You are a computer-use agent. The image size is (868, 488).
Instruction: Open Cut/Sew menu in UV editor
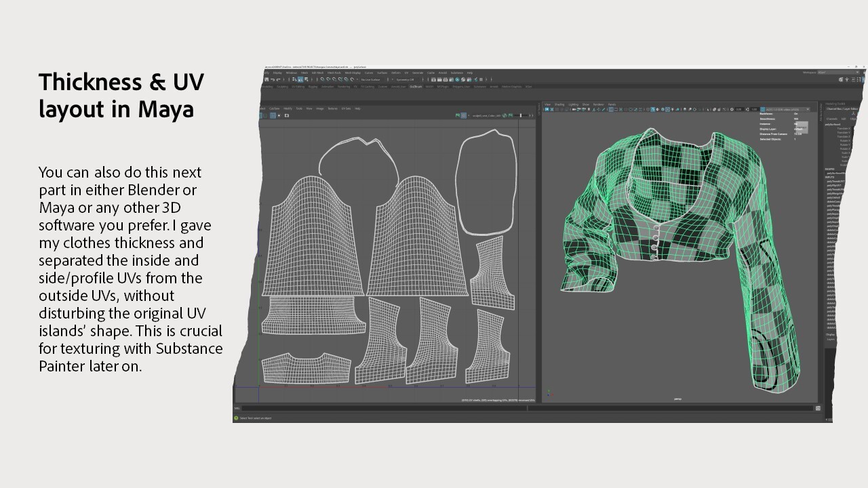tap(274, 108)
